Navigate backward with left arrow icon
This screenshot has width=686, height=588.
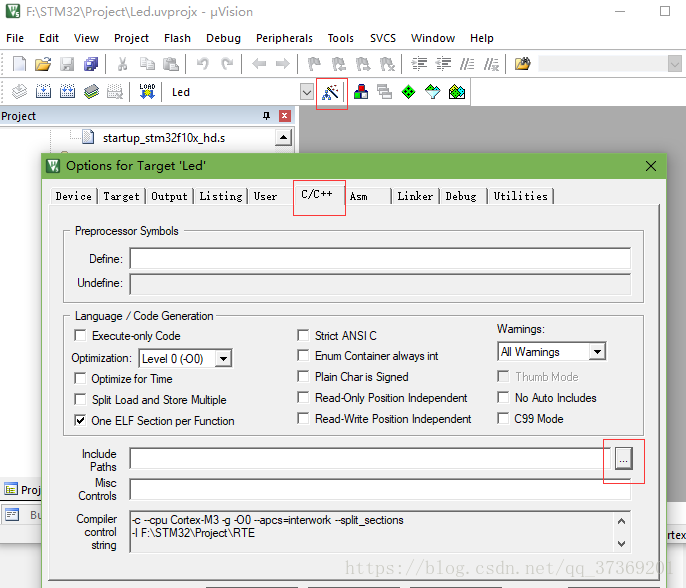click(x=259, y=64)
